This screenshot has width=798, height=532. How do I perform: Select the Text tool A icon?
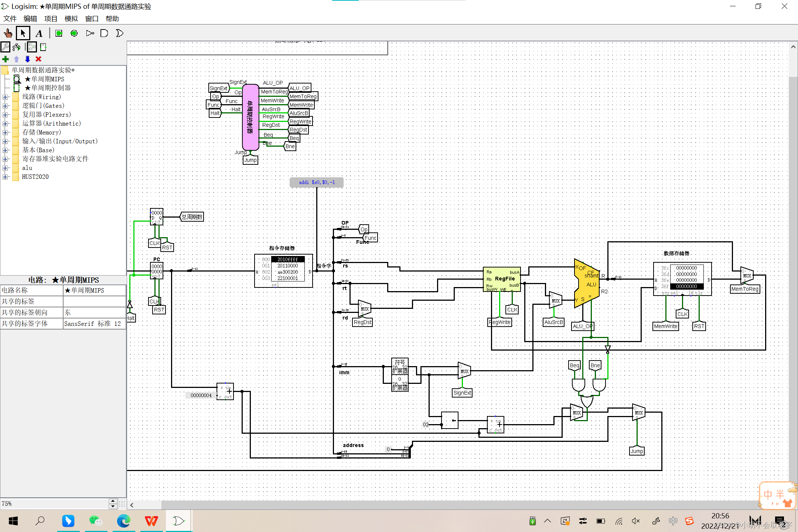click(x=39, y=33)
